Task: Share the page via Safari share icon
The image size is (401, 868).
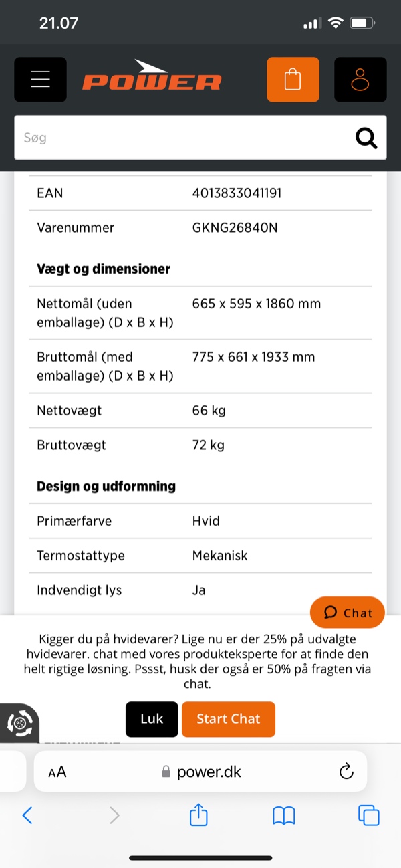Action: pos(198,815)
